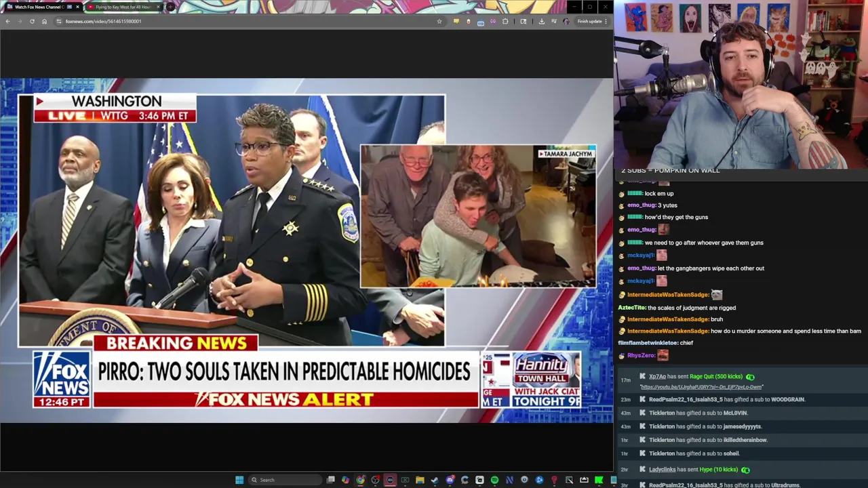
Task: Click chat username RhysZero
Action: (x=641, y=355)
